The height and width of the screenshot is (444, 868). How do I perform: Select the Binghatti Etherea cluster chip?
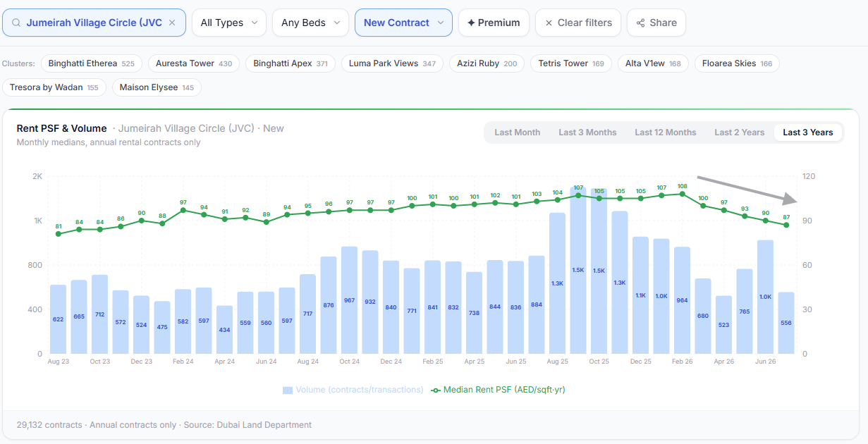pos(92,63)
